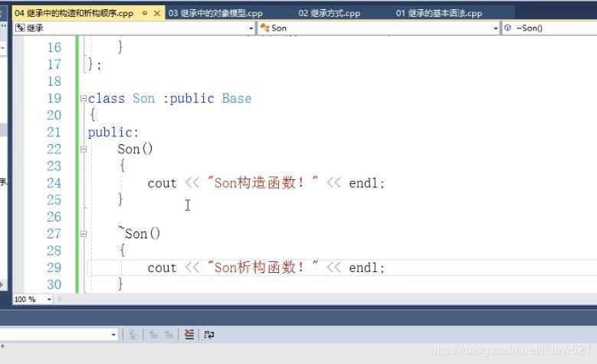
Task: Click the 继承 project icon in navigation bar
Action: [x=20, y=28]
